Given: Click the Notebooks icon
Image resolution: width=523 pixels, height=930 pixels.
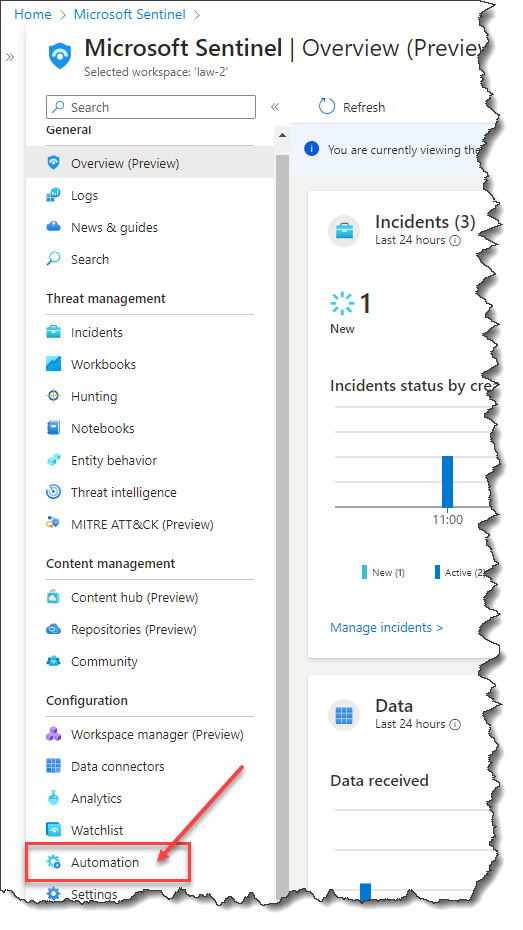Looking at the screenshot, I should coord(53,428).
